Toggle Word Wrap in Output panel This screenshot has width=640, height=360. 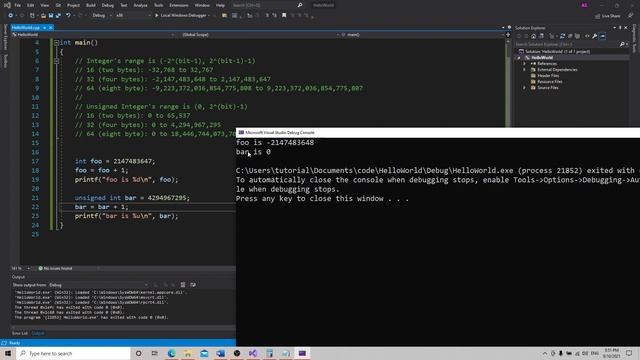pyautogui.click(x=193, y=285)
